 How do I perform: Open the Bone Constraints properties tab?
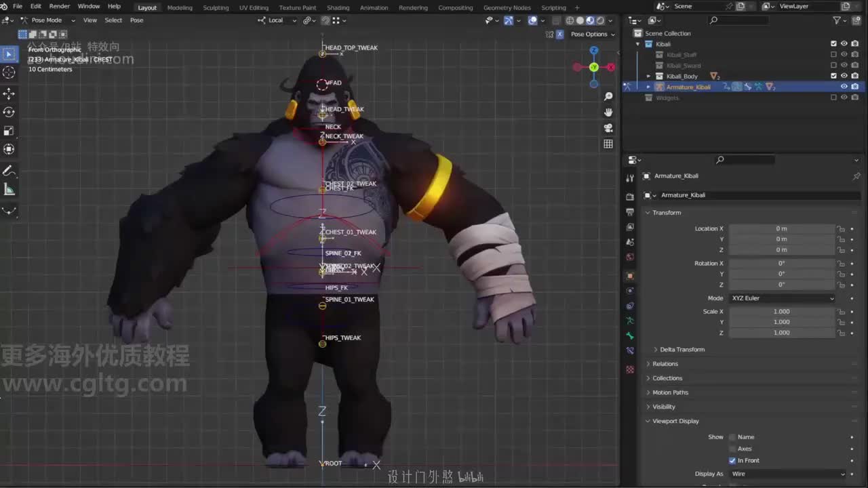coord(630,350)
